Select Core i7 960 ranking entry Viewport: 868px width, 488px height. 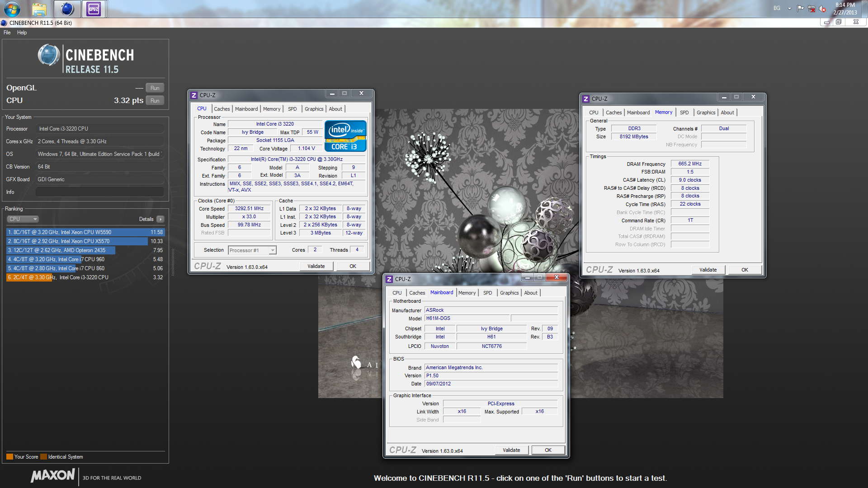click(85, 259)
